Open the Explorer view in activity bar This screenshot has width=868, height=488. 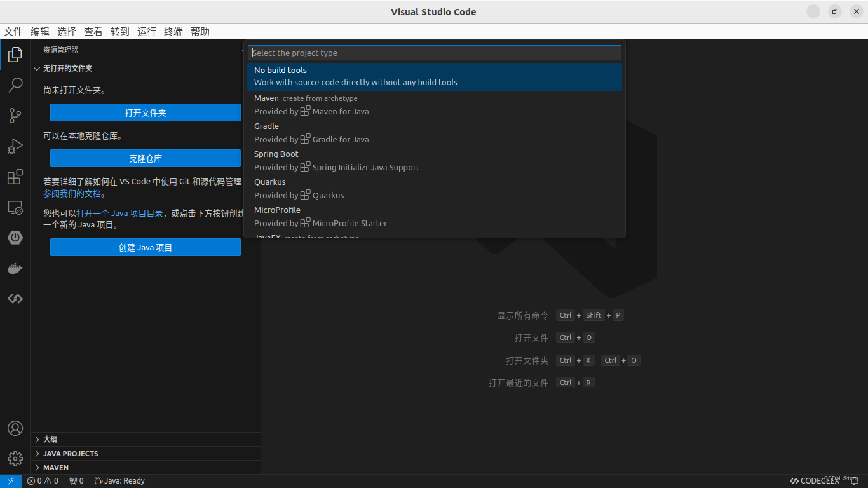click(15, 55)
